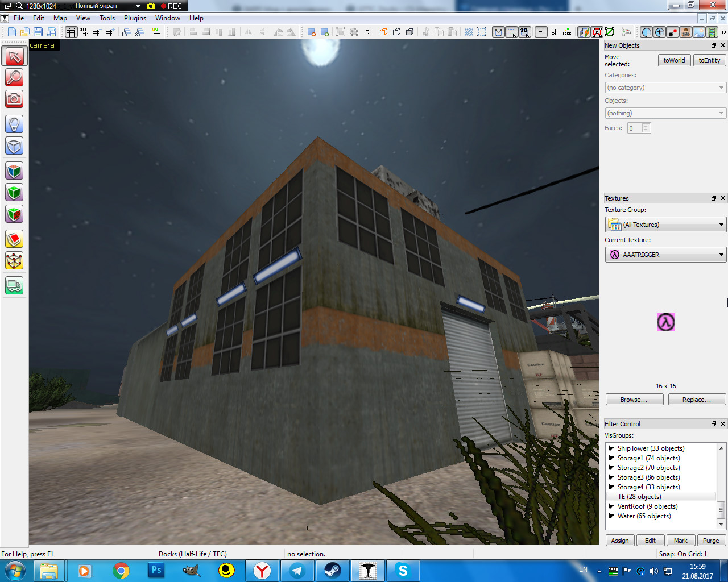Open Steam from the taskbar

[332, 571]
